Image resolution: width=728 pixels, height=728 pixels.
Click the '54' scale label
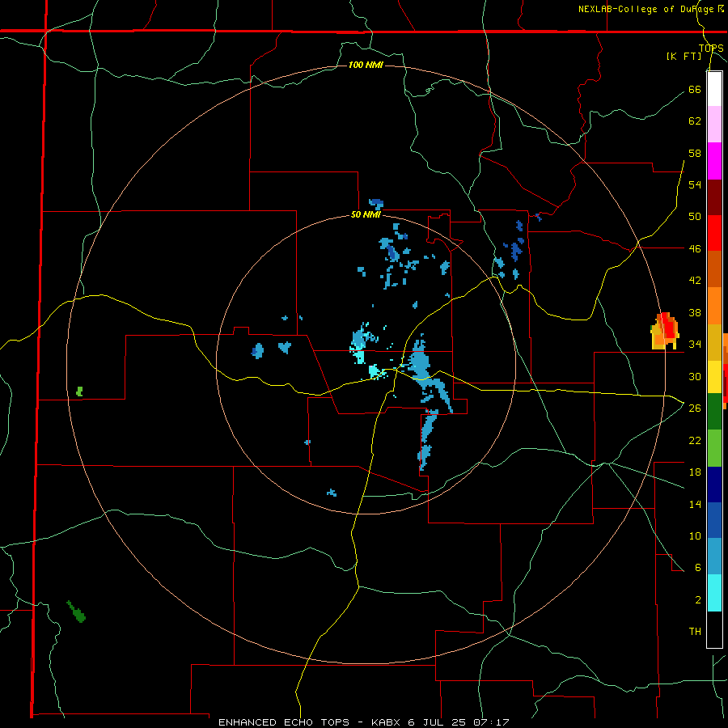[695, 184]
